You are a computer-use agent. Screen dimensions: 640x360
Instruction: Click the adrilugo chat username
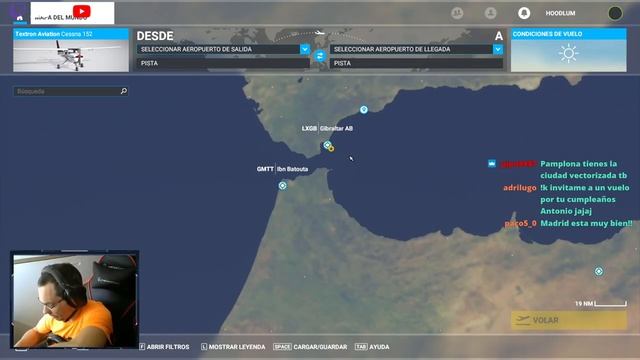520,188
